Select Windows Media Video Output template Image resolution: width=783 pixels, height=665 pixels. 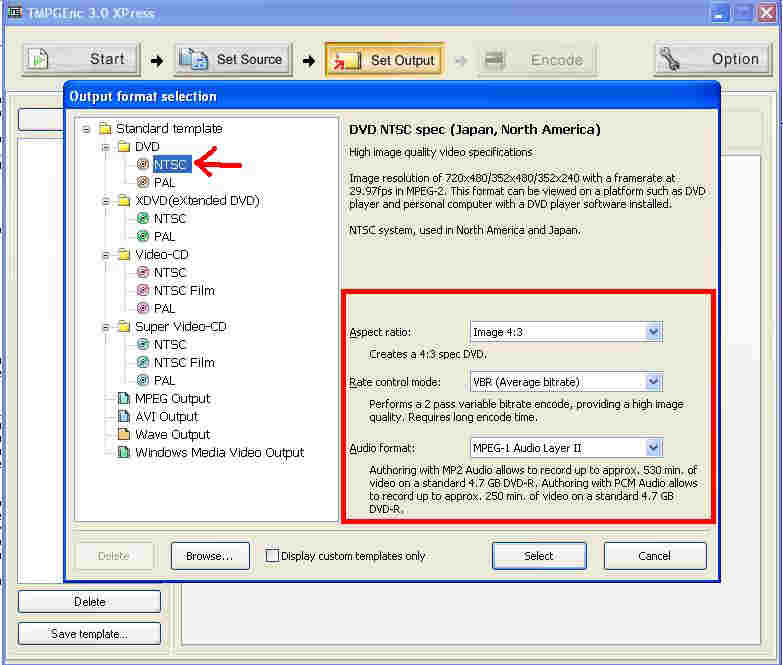pyautogui.click(x=220, y=452)
